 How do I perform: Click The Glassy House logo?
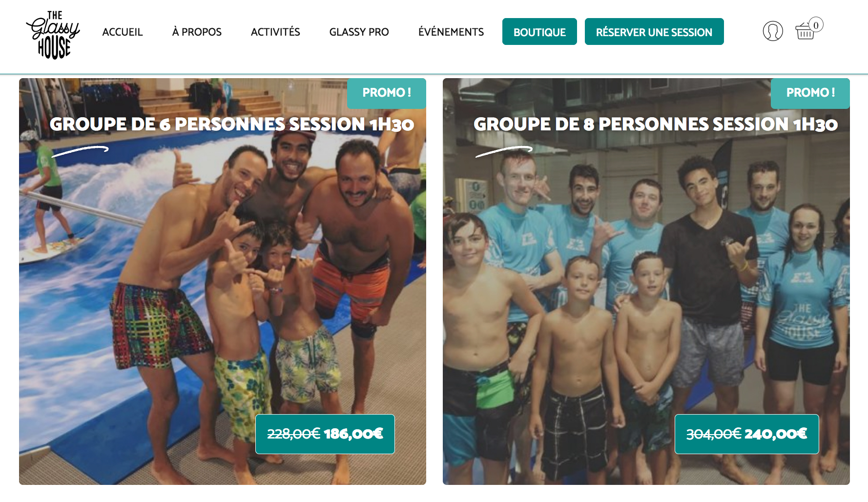pyautogui.click(x=53, y=35)
